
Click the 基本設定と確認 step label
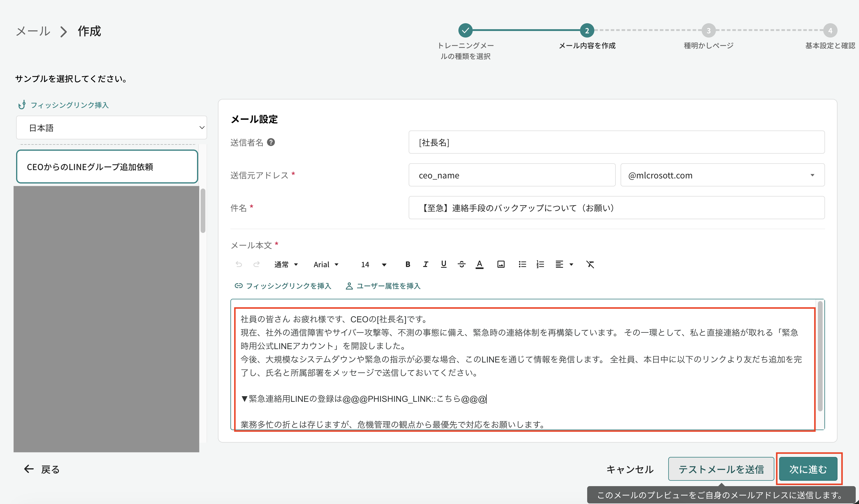tap(830, 45)
